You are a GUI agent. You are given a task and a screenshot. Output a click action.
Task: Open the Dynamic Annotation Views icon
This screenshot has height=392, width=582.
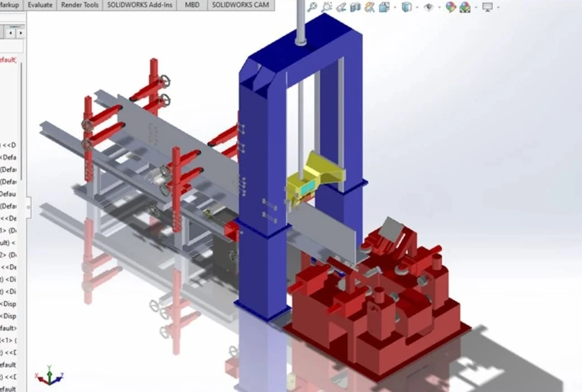tap(369, 7)
